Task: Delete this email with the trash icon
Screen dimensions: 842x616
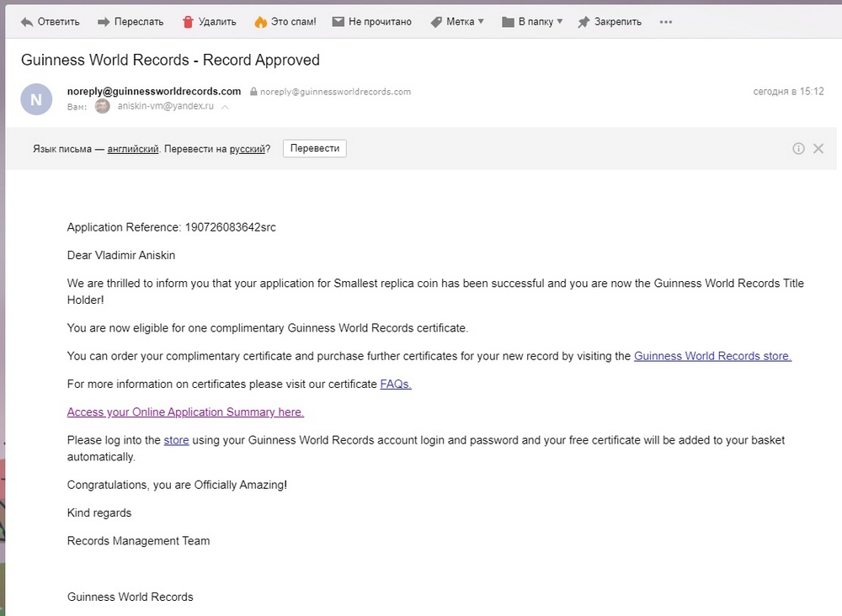Action: coord(189,22)
